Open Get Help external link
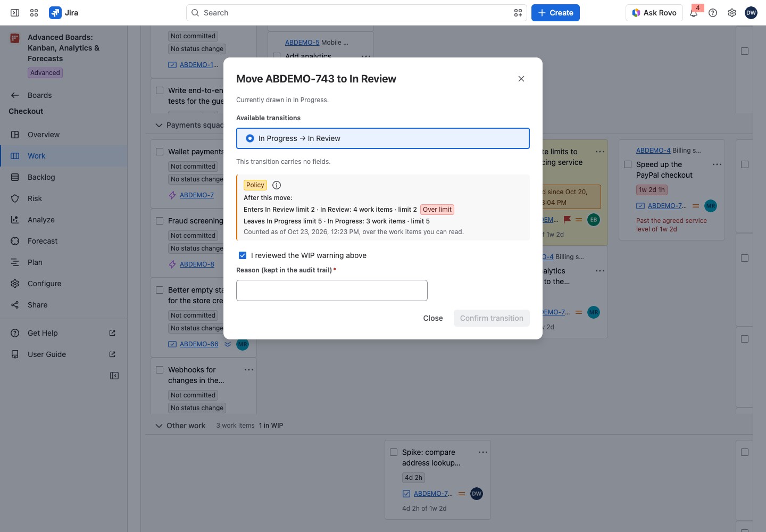The height and width of the screenshot is (532, 766). pyautogui.click(x=64, y=333)
